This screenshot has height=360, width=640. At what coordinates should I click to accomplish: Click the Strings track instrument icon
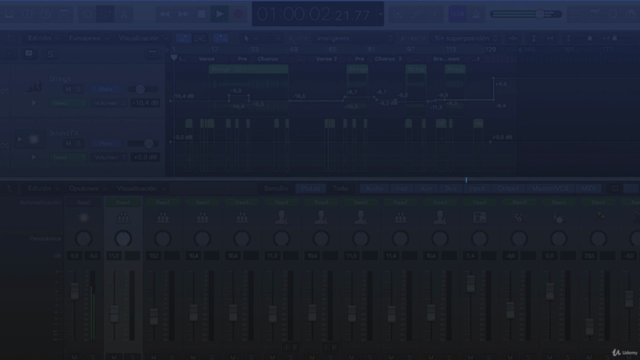tap(34, 86)
